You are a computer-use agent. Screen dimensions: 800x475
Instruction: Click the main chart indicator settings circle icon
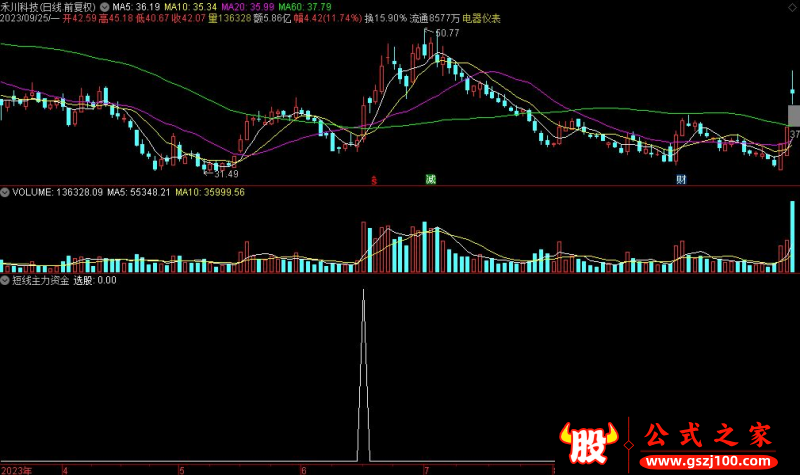pyautogui.click(x=104, y=6)
